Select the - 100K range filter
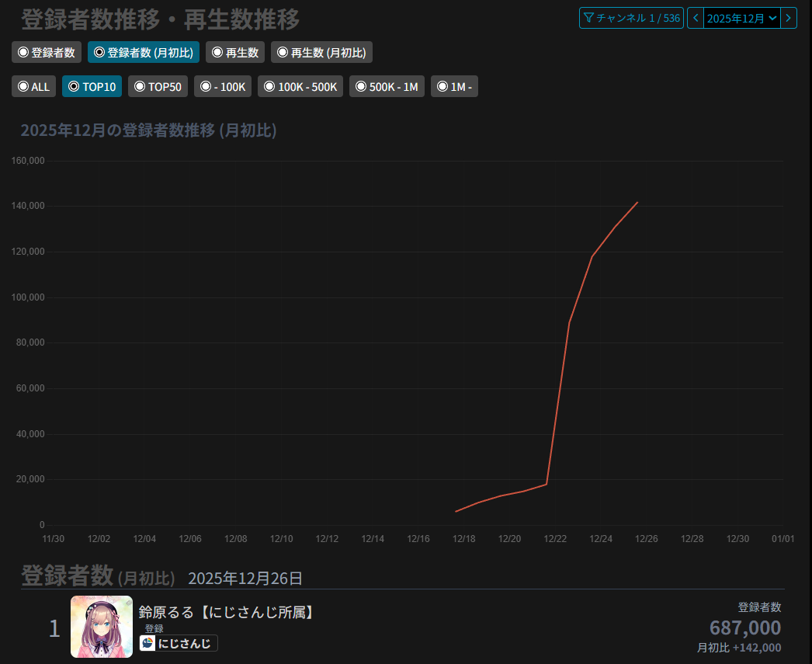812x664 pixels. point(223,86)
